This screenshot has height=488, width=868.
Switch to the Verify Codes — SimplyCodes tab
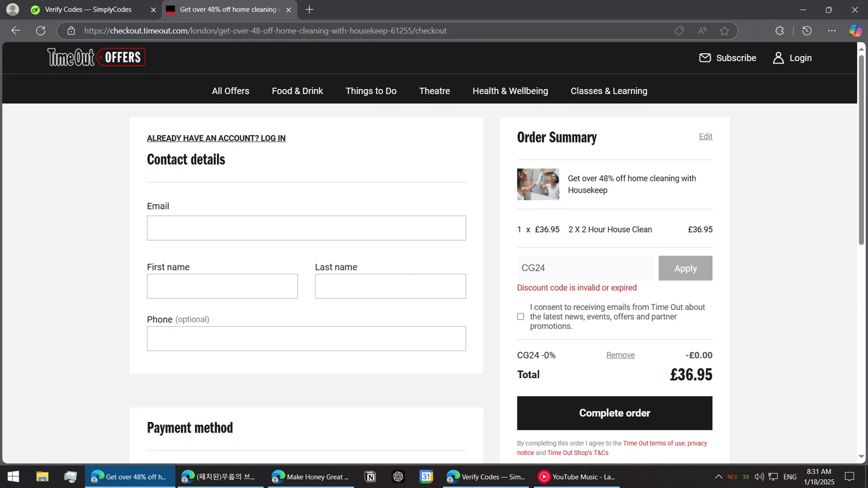[x=89, y=9]
